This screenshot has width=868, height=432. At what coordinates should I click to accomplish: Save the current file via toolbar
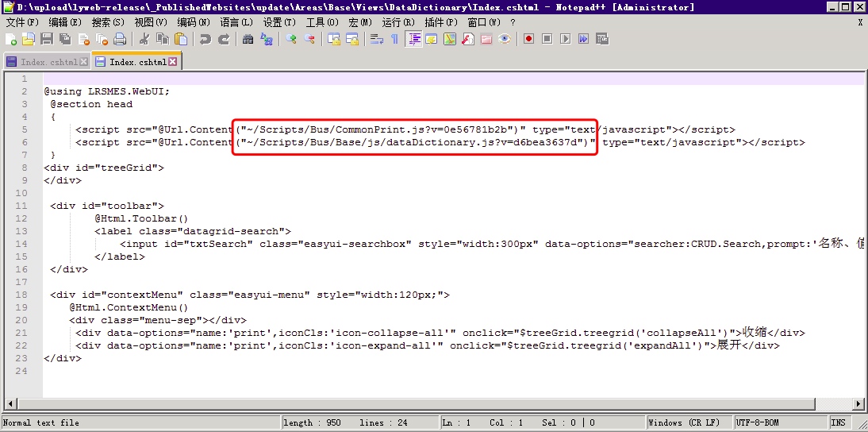pos(47,39)
